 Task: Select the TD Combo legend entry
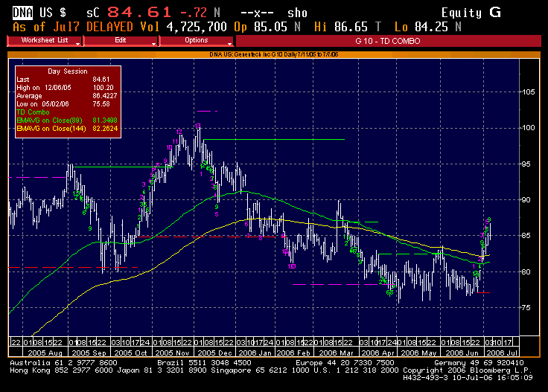point(33,112)
